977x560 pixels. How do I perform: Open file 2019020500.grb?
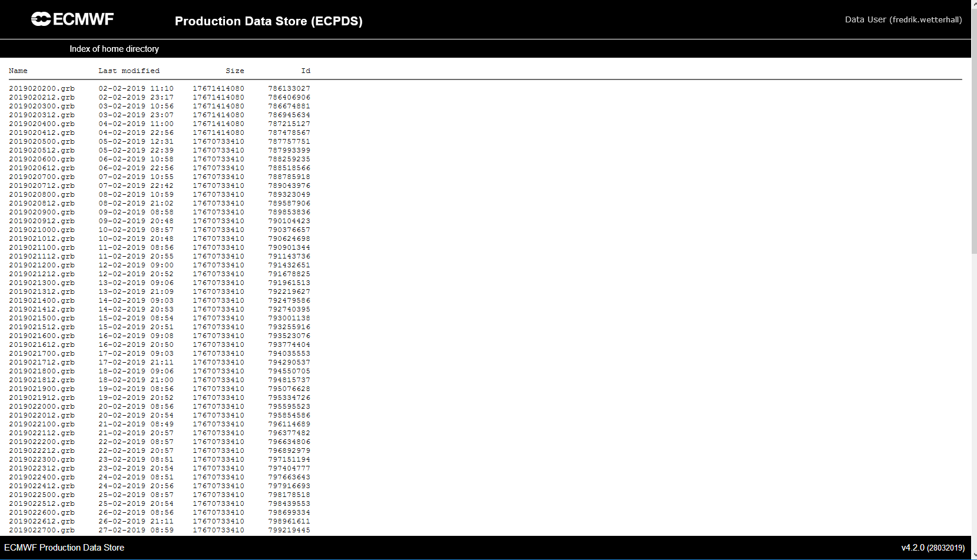[42, 141]
